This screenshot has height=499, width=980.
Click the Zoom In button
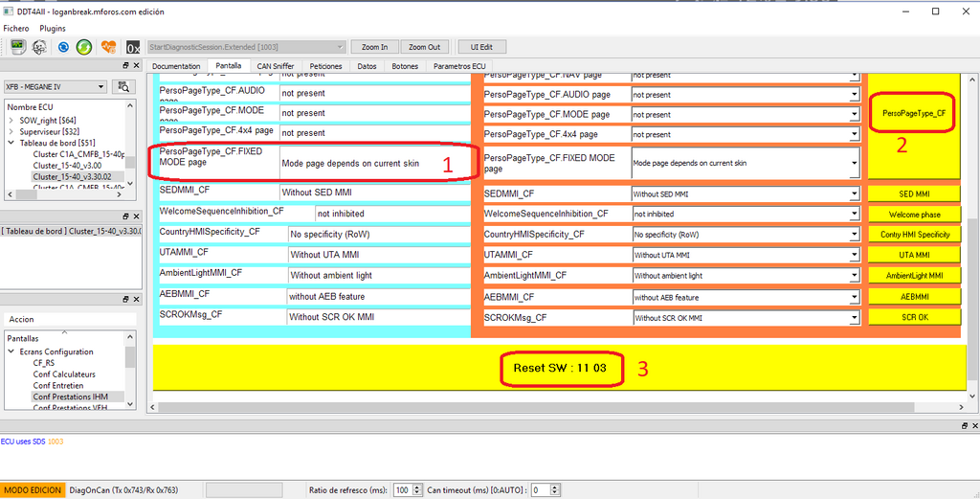point(375,47)
